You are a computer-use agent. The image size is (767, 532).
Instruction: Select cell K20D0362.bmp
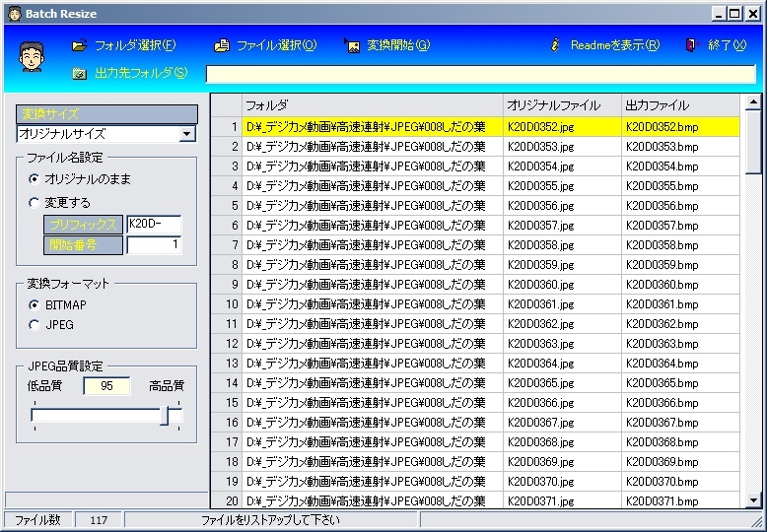point(680,324)
